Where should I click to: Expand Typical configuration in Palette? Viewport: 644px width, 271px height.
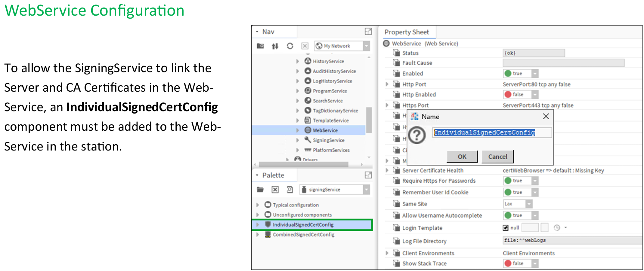tap(258, 205)
